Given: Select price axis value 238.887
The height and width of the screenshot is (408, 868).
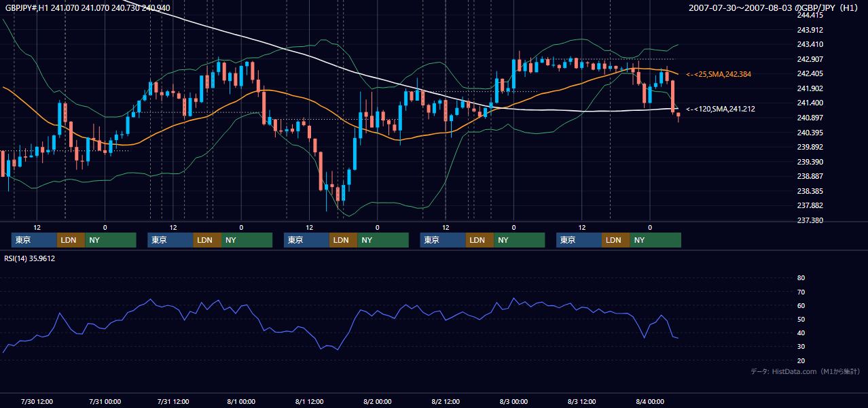Looking at the screenshot, I should (810, 176).
